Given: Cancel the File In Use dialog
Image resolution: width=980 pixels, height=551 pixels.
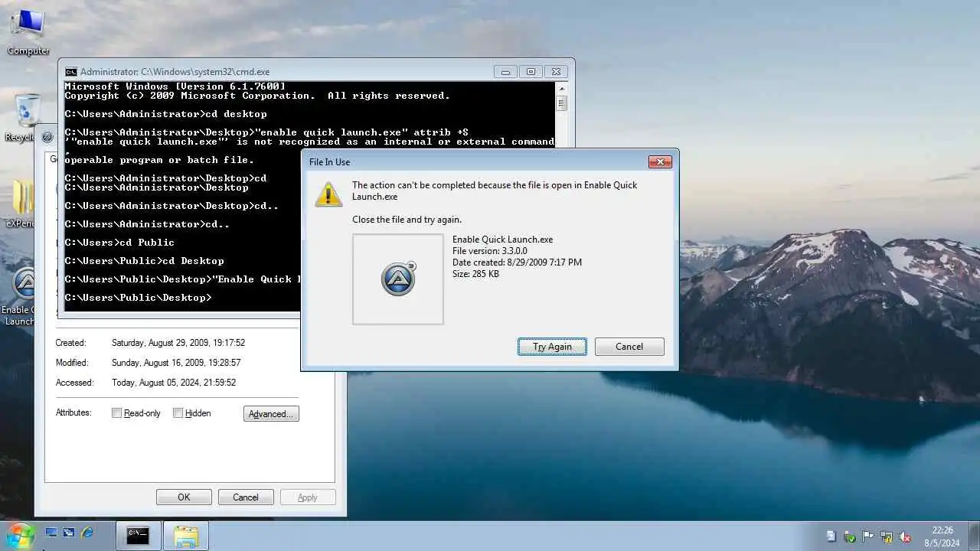Looking at the screenshot, I should (x=629, y=347).
